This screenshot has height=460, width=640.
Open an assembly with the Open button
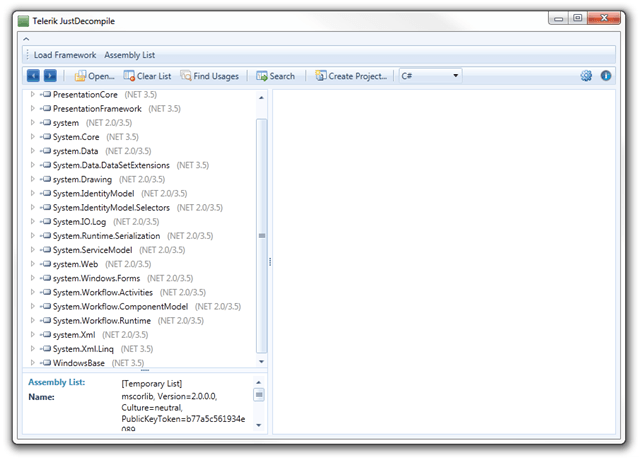[x=94, y=76]
